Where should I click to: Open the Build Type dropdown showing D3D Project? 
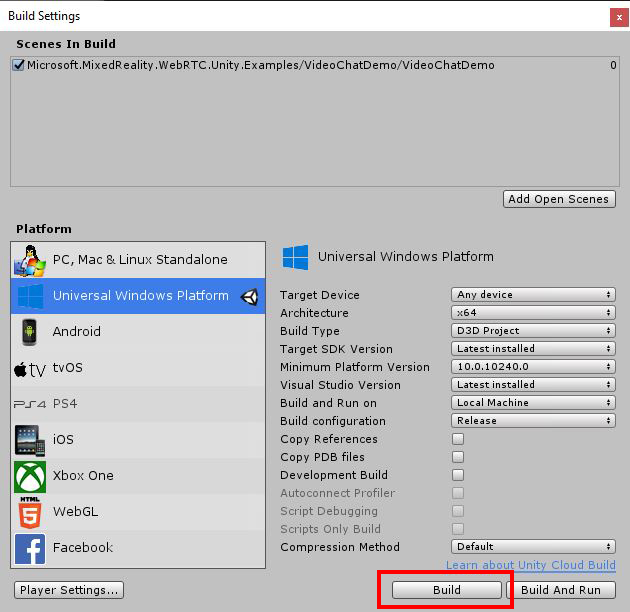[533, 331]
